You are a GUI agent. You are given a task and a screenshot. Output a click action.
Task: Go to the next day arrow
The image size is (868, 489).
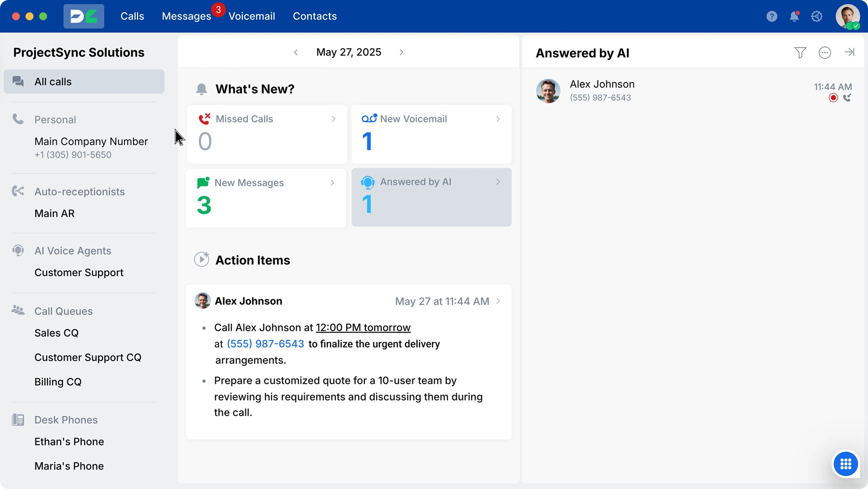[401, 52]
